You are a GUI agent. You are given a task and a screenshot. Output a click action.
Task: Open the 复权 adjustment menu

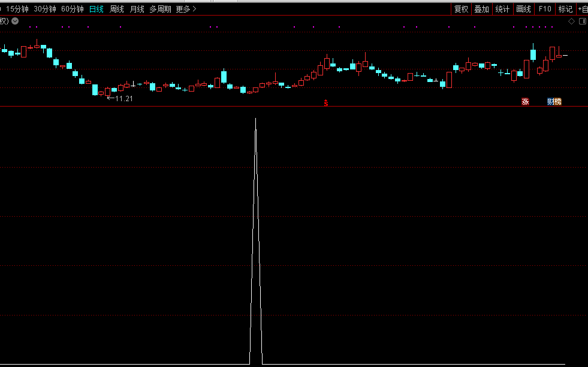click(461, 9)
